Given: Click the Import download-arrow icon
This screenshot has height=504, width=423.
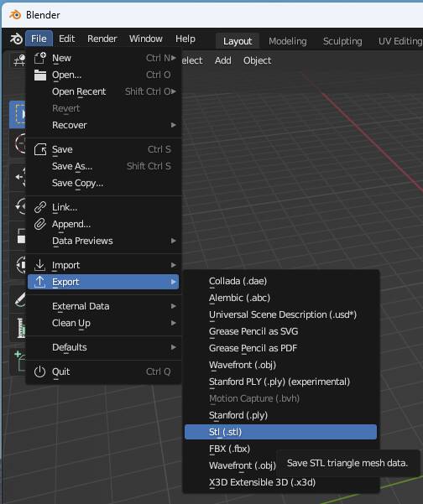Looking at the screenshot, I should tap(40, 265).
